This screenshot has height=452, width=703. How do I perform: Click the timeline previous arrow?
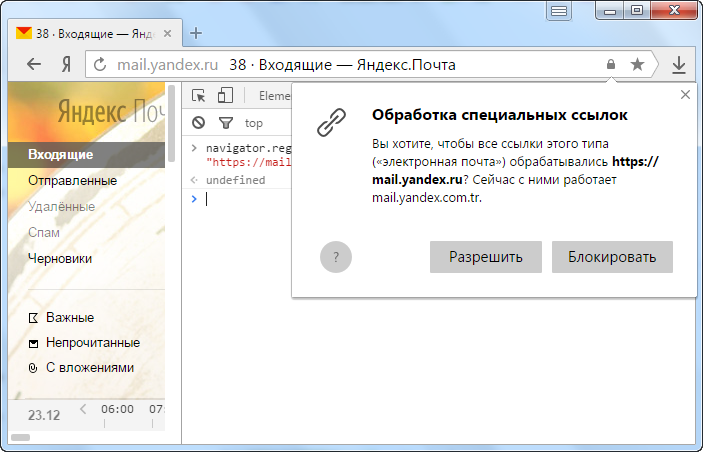click(x=83, y=409)
